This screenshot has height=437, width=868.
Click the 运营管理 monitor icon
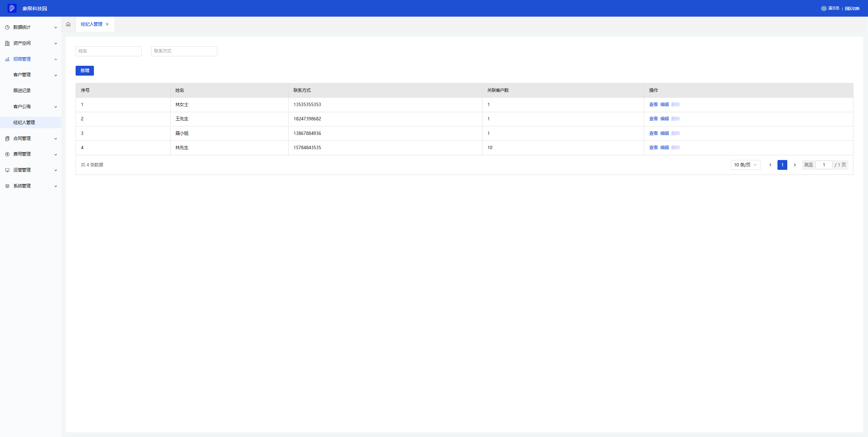pyautogui.click(x=7, y=170)
